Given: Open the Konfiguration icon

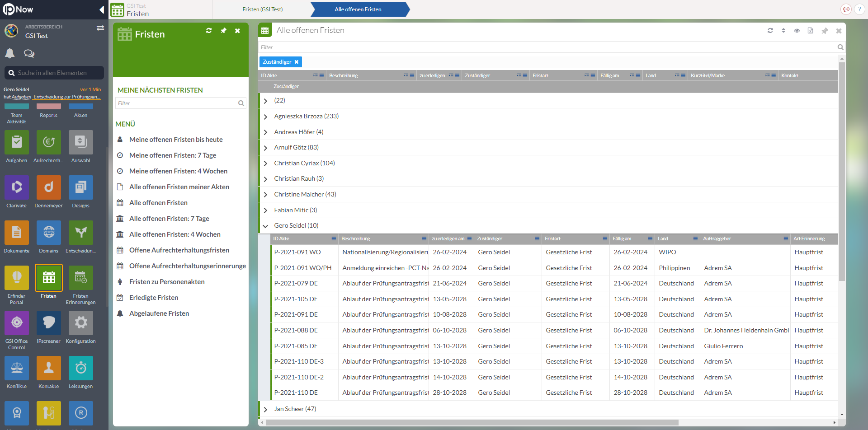Looking at the screenshot, I should (x=80, y=322).
